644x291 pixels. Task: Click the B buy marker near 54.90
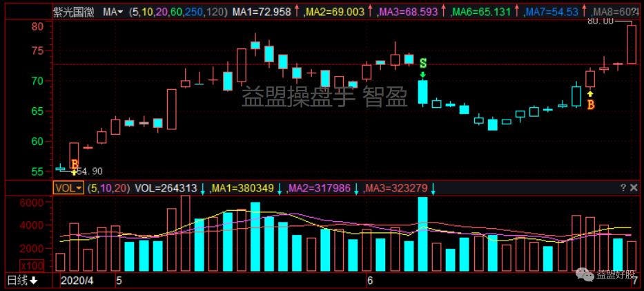tap(75, 165)
